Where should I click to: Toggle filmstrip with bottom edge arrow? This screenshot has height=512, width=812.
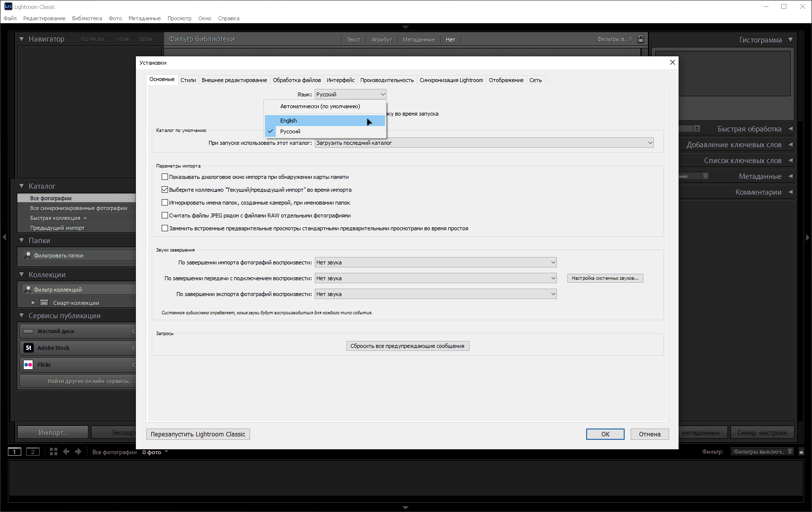pyautogui.click(x=405, y=508)
